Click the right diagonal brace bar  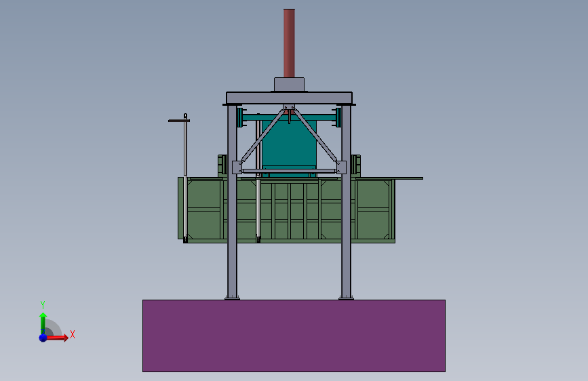(x=315, y=136)
